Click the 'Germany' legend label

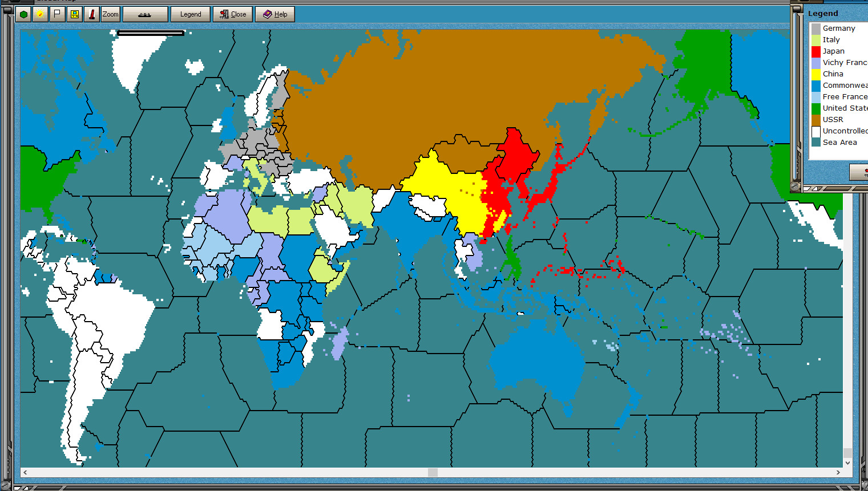pos(839,29)
